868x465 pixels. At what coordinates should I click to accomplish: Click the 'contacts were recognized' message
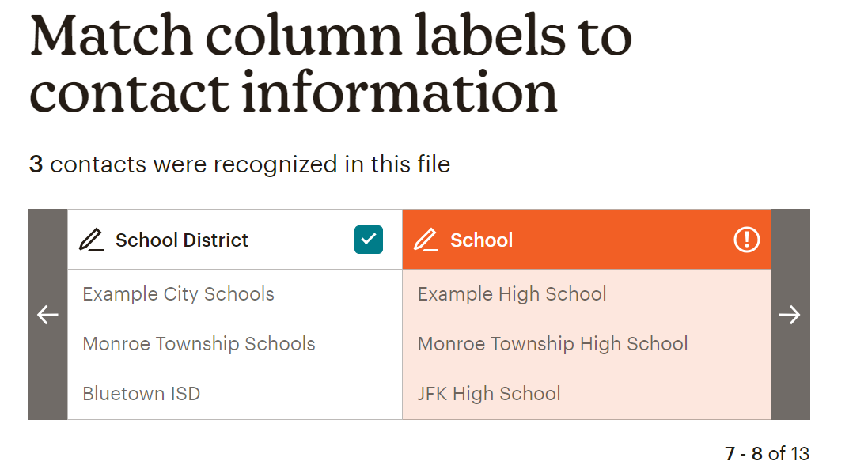pyautogui.click(x=250, y=164)
